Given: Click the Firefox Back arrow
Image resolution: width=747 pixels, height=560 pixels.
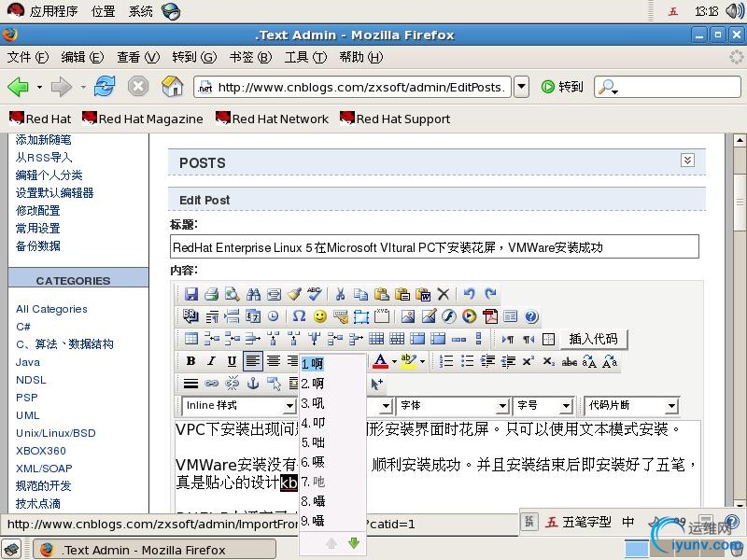Looking at the screenshot, I should coord(19,87).
